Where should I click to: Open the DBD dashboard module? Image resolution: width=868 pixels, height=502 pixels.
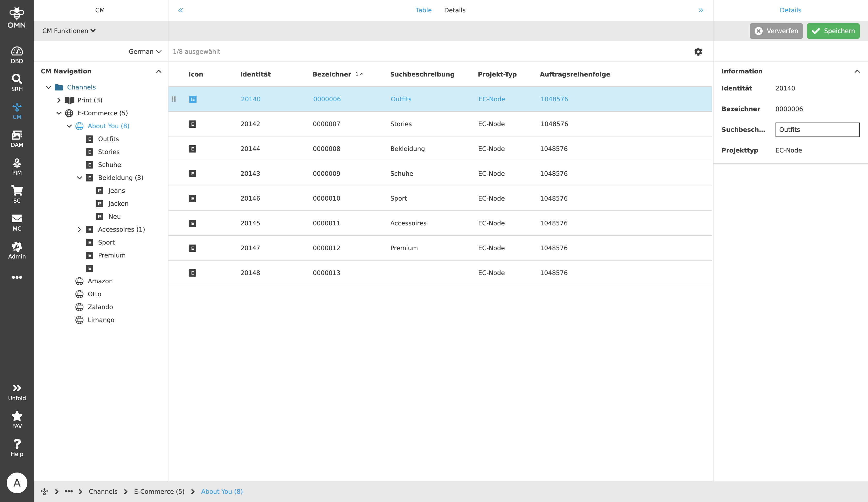point(17,55)
